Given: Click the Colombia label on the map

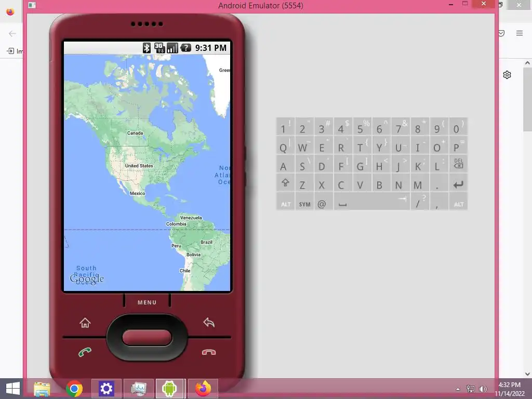Looking at the screenshot, I should coord(176,224).
